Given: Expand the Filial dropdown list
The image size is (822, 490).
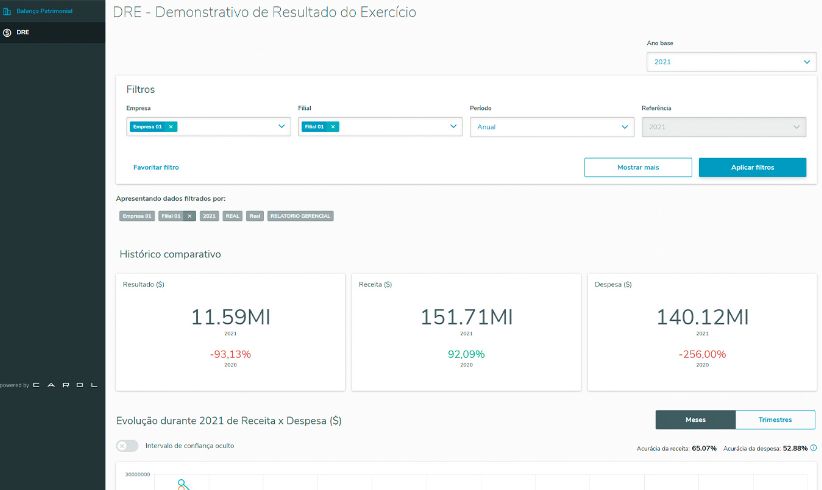Looking at the screenshot, I should (x=454, y=127).
